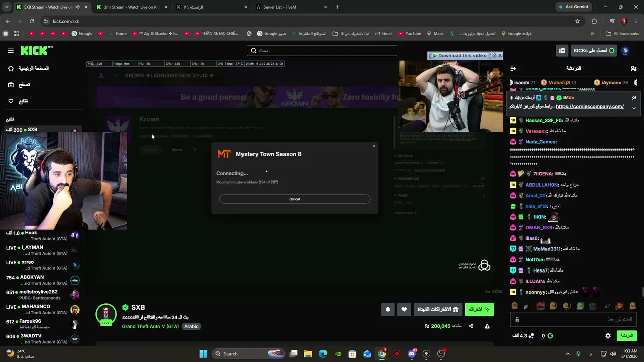
Task: Focus the Kick search box
Action: [x=322, y=51]
